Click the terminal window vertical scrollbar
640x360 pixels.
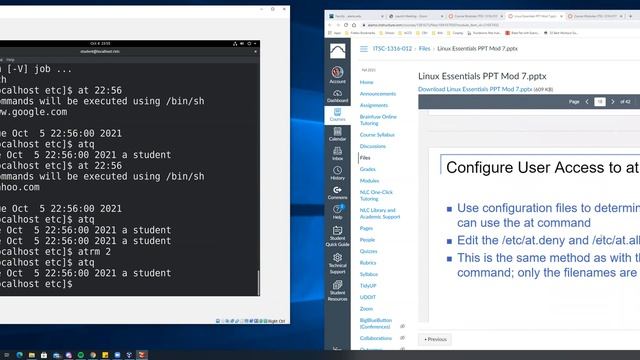pos(258,282)
